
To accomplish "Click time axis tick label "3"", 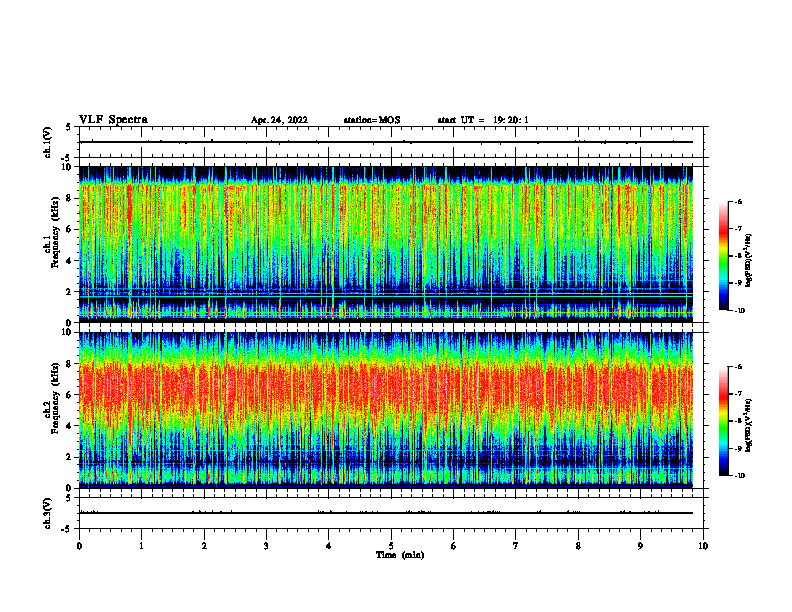I will tap(266, 546).
